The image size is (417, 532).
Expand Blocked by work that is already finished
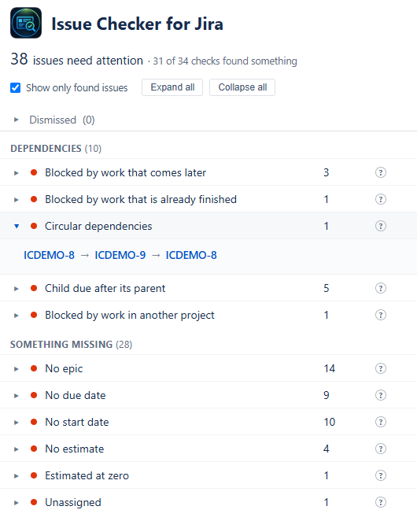coord(16,200)
